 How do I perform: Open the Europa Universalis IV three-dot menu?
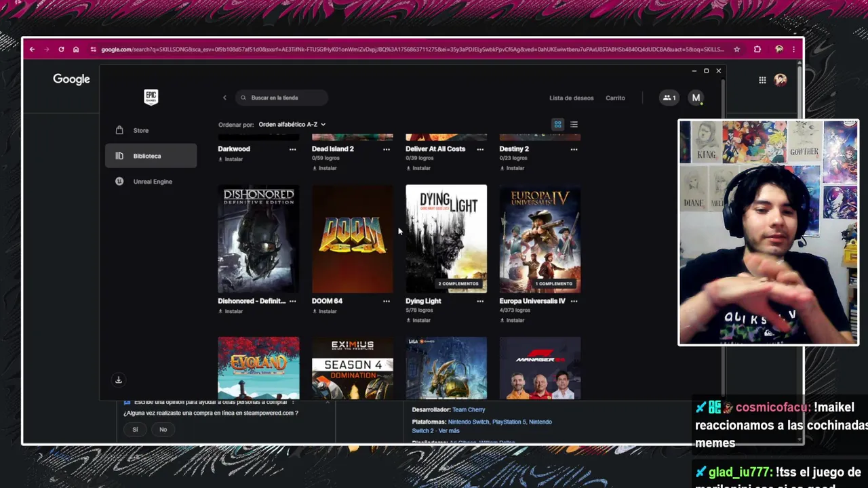point(574,301)
